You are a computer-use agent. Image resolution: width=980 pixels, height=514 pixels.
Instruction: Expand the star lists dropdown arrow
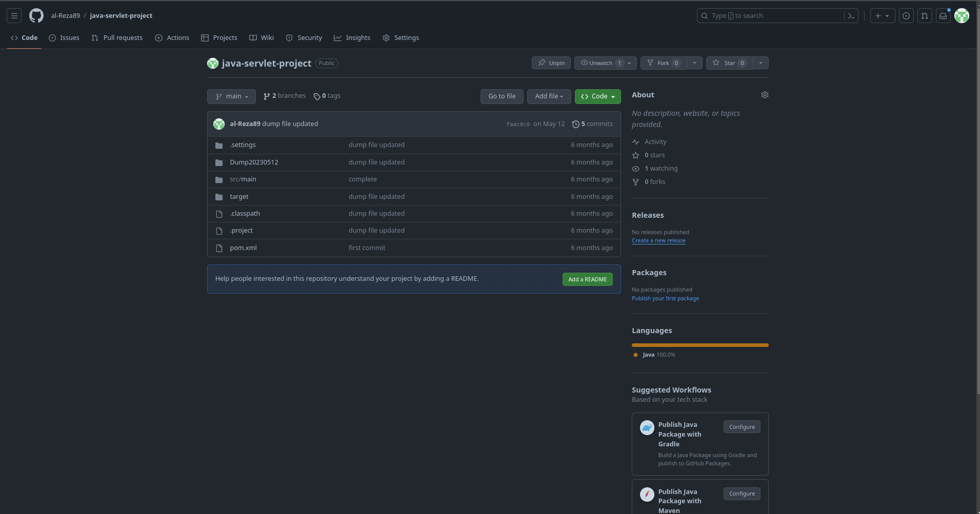click(x=761, y=63)
